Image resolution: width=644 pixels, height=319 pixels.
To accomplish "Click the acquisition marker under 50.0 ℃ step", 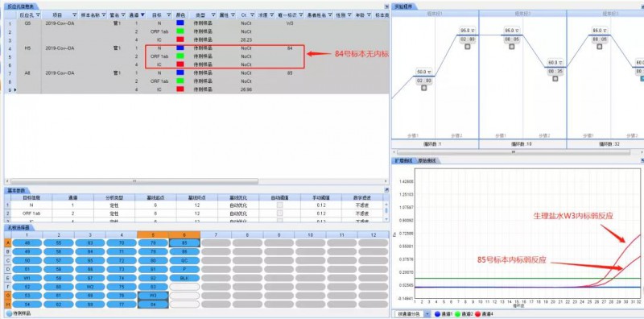I will tap(424, 88).
